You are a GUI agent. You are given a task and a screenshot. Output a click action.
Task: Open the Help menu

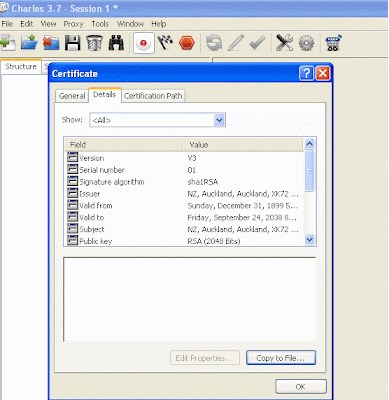pos(159,24)
